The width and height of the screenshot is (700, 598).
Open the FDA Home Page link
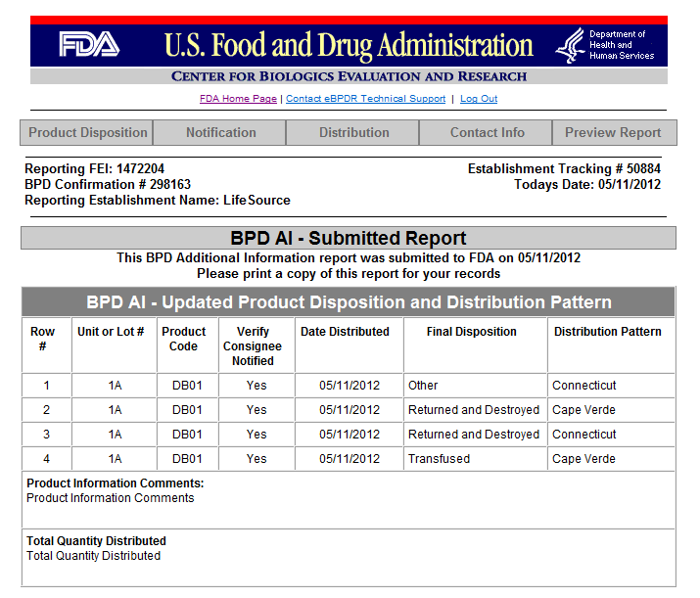click(x=238, y=99)
